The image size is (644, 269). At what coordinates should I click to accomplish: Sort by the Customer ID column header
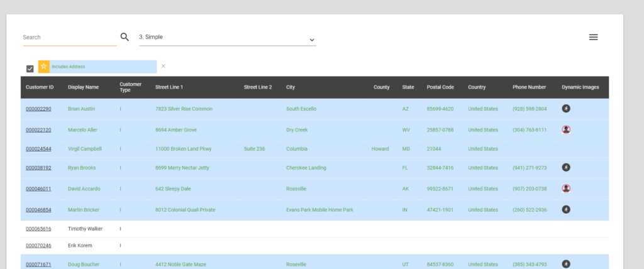coord(40,87)
